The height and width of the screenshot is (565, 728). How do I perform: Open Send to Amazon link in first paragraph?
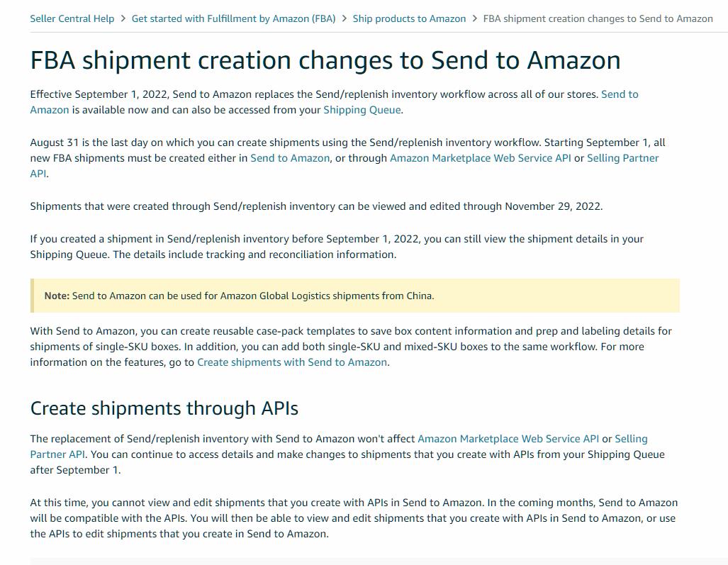tap(619, 94)
